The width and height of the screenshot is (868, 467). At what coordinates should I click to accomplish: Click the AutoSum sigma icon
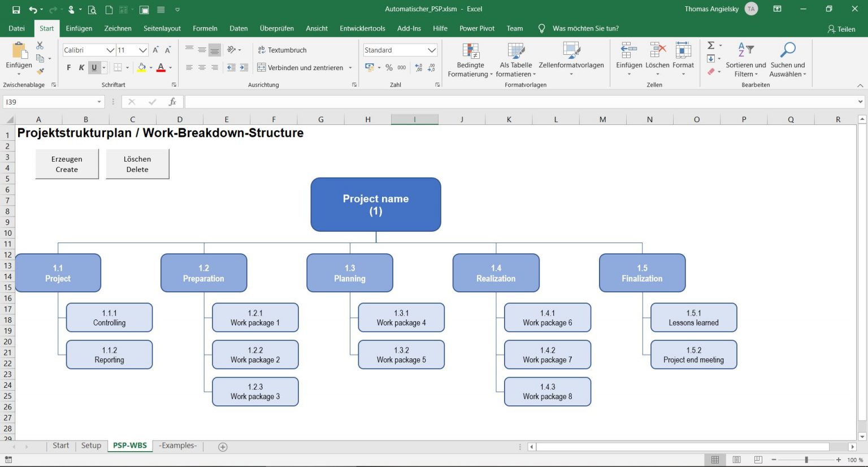click(x=711, y=45)
